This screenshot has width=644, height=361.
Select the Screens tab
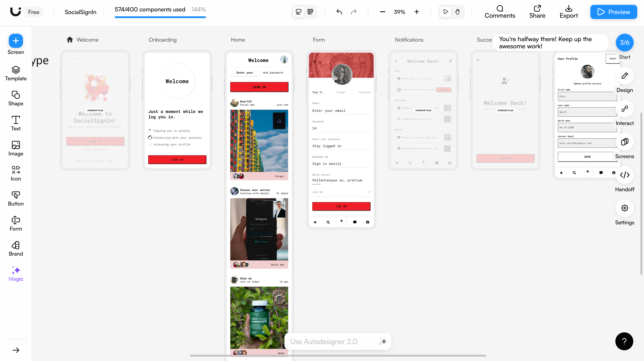coord(624,142)
